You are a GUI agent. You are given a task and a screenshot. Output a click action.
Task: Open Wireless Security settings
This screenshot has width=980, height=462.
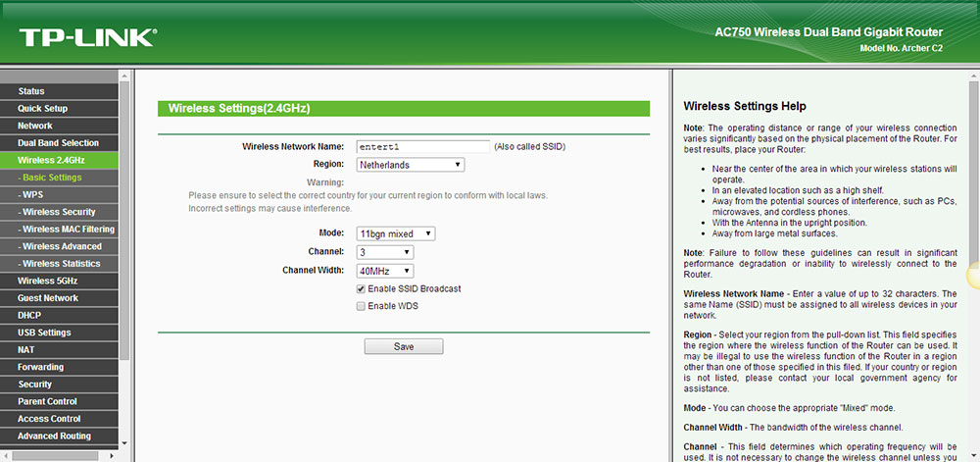tap(59, 212)
